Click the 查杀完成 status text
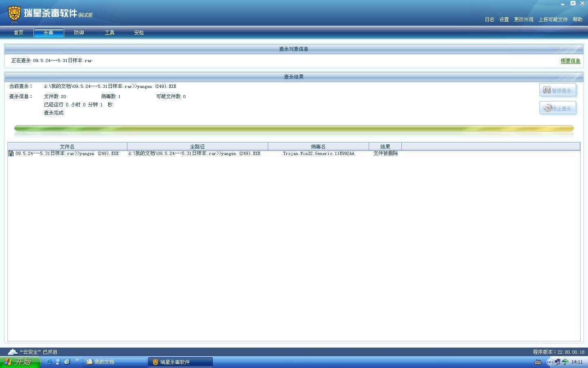Image resolution: width=588 pixels, height=368 pixels. coord(54,113)
